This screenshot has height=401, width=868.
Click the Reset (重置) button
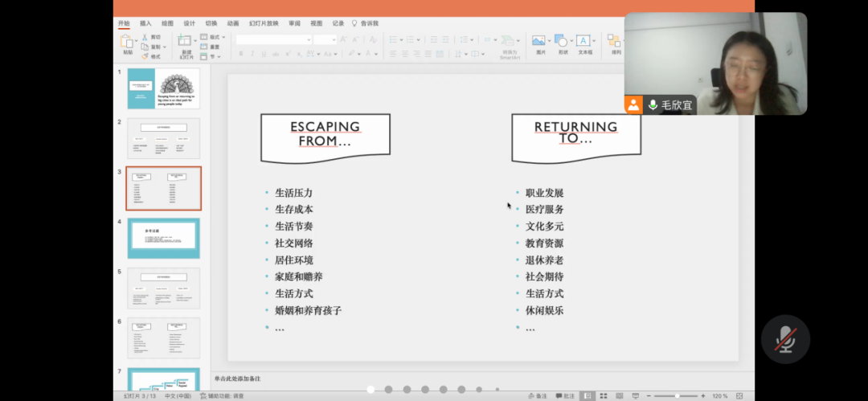[211, 47]
